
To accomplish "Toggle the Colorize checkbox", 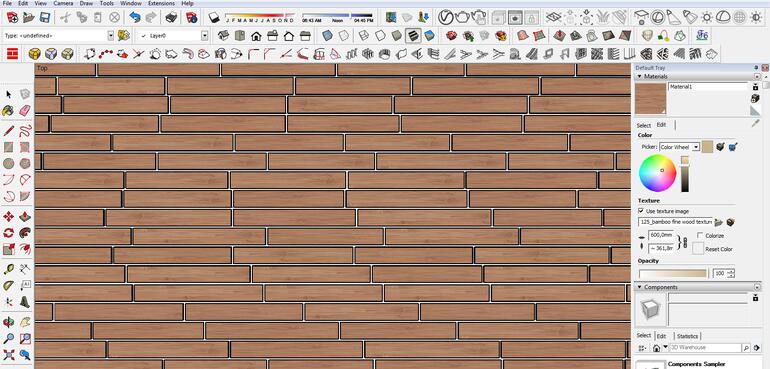I will pyautogui.click(x=700, y=235).
